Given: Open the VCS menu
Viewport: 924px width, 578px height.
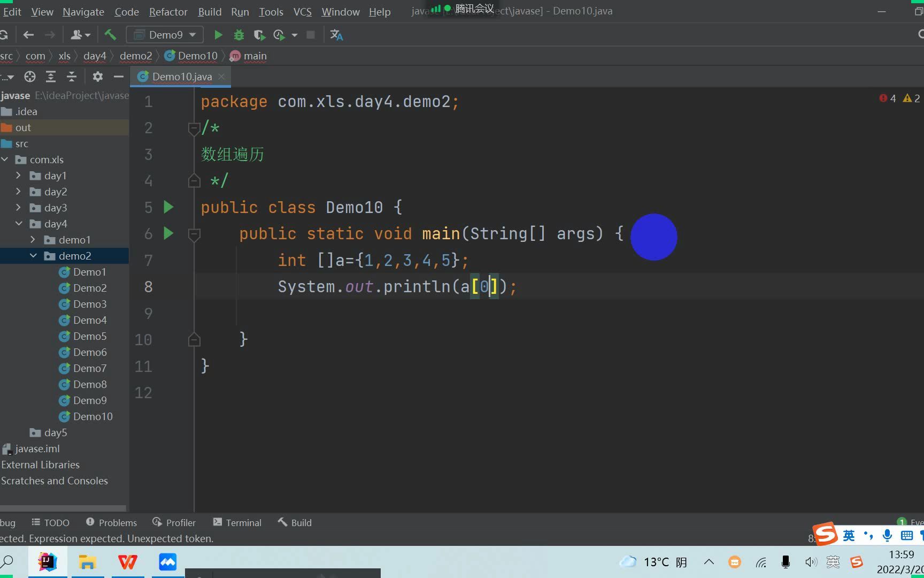Looking at the screenshot, I should click(303, 12).
